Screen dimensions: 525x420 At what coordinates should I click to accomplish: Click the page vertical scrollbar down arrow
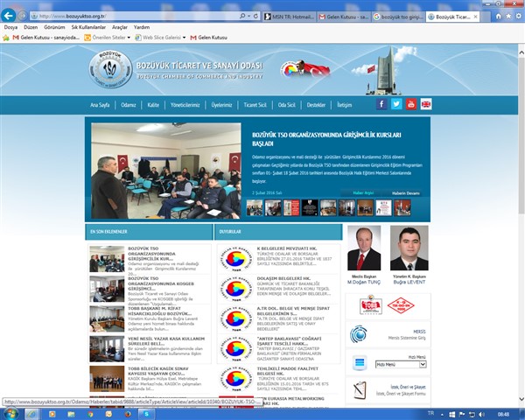click(x=521, y=399)
